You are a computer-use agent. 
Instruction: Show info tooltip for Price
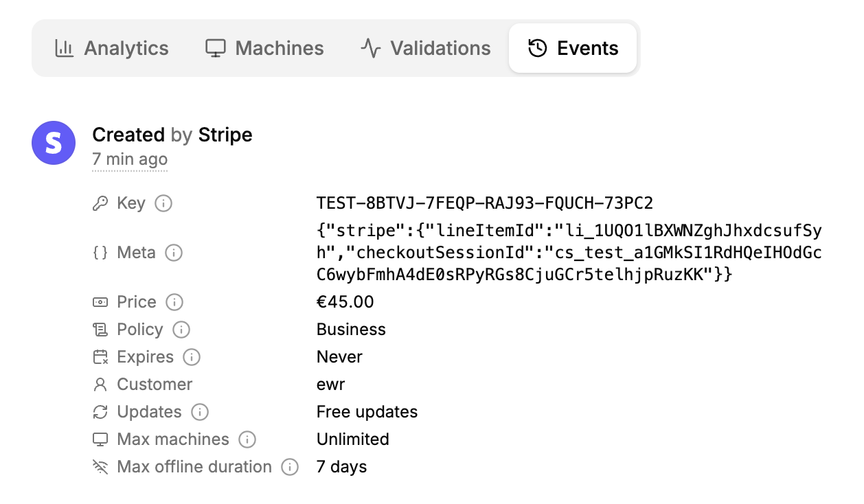click(x=174, y=302)
